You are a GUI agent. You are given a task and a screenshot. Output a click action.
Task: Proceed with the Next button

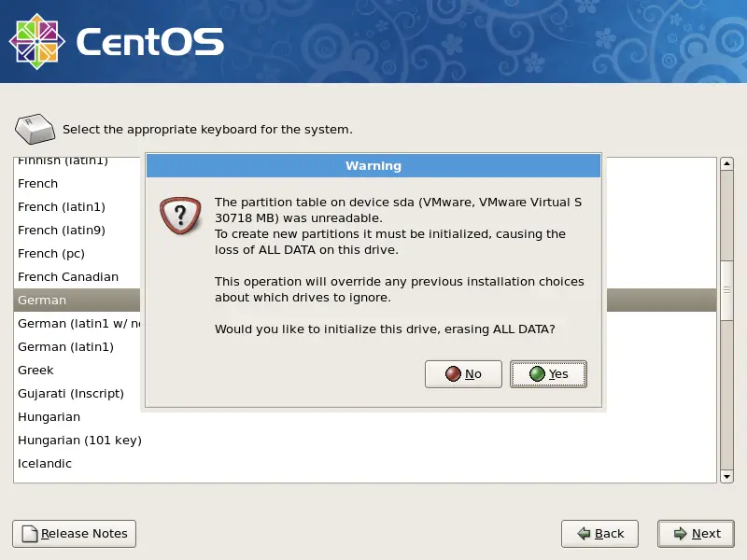[x=696, y=534]
